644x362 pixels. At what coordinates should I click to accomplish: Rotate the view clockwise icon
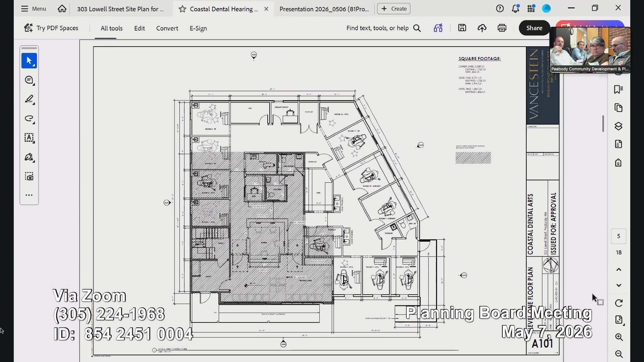click(x=619, y=303)
